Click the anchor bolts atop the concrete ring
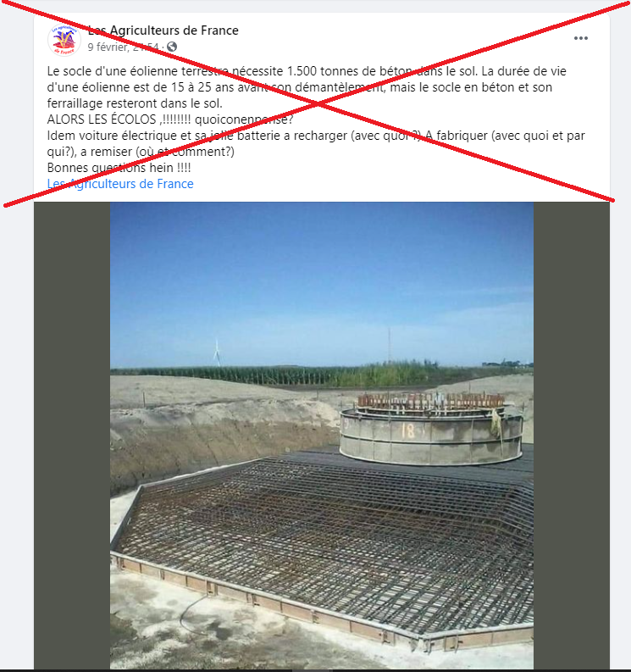This screenshot has height=672, width=631. 431,401
